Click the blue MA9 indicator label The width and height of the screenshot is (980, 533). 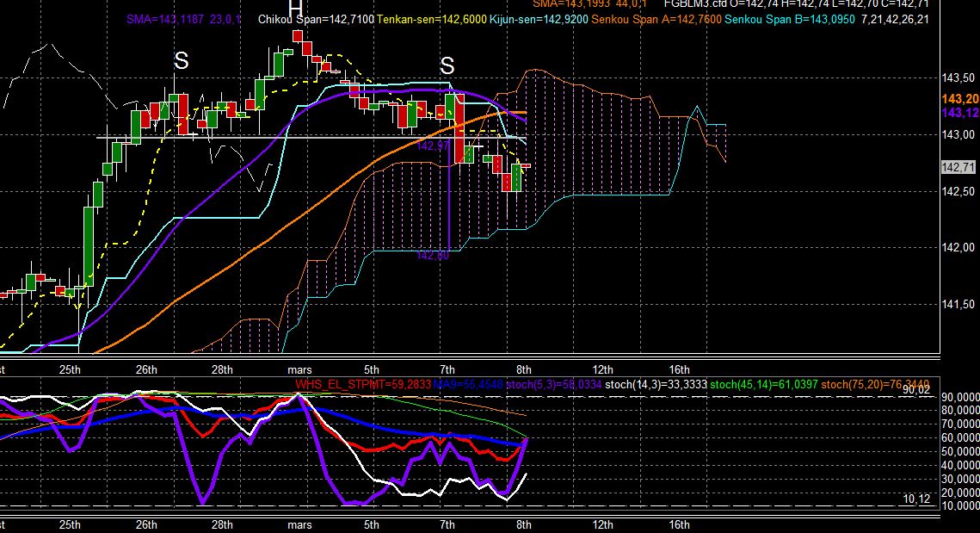(x=468, y=384)
